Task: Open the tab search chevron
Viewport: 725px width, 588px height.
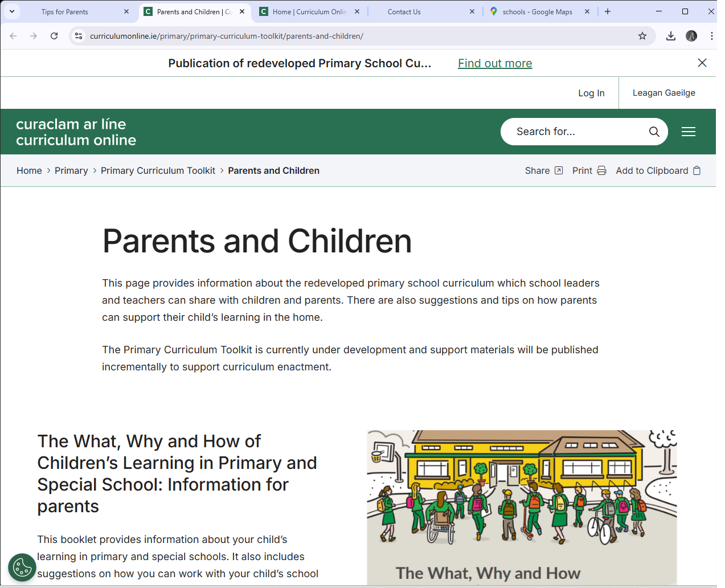Action: click(x=11, y=11)
